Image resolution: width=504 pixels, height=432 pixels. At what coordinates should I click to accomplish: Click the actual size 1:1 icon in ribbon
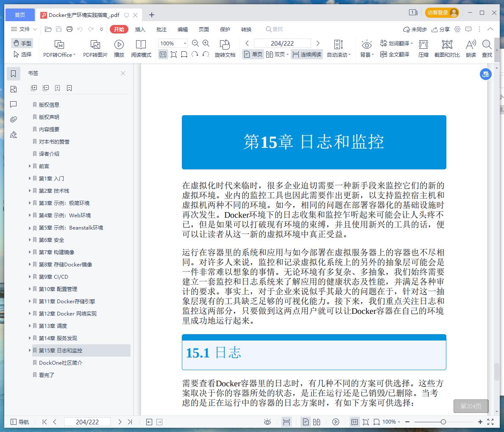[x=163, y=54]
